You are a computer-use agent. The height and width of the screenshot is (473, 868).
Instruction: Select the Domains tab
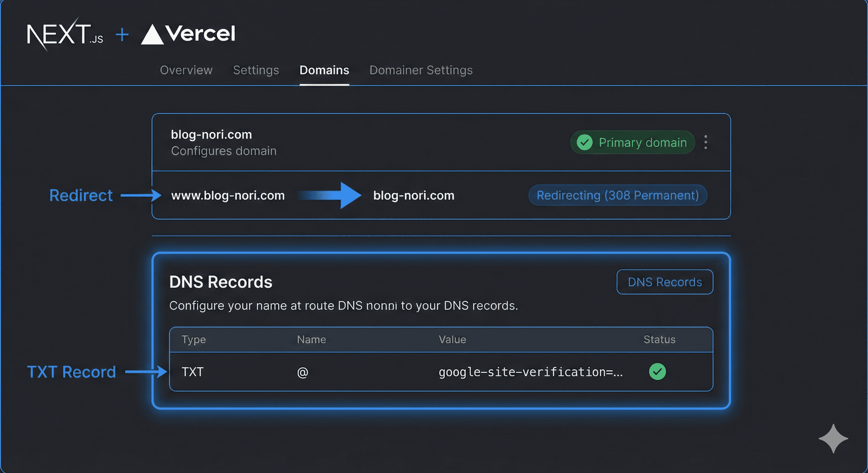(x=324, y=70)
